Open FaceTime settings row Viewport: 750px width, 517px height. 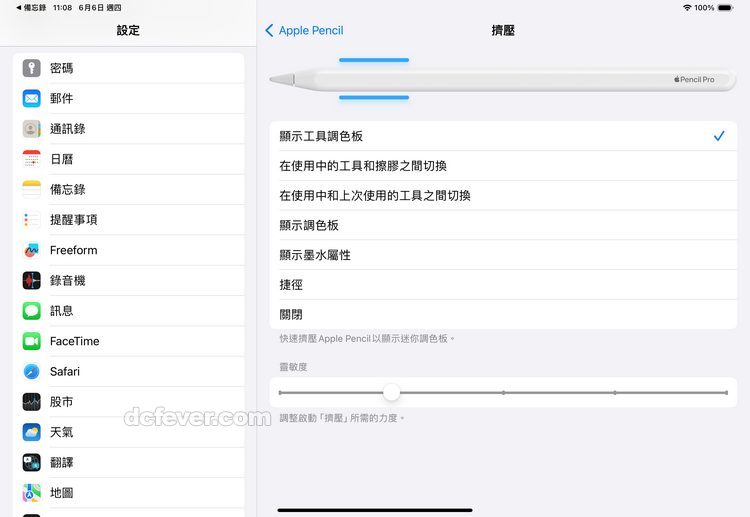[129, 341]
